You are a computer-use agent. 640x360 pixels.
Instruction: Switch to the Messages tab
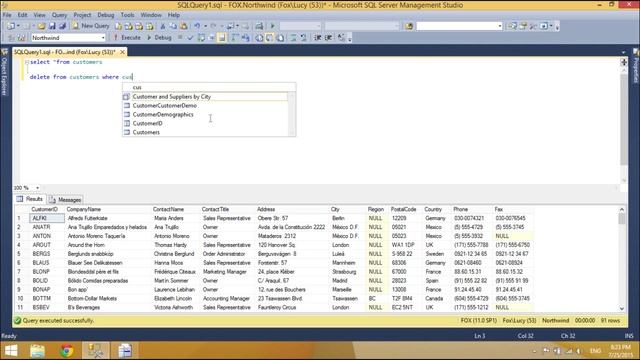(65, 200)
